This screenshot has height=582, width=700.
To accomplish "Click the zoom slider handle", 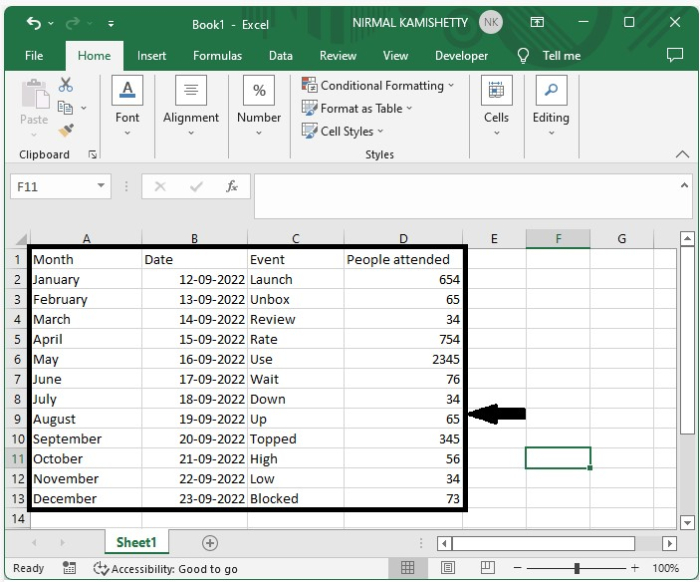I will [x=577, y=568].
